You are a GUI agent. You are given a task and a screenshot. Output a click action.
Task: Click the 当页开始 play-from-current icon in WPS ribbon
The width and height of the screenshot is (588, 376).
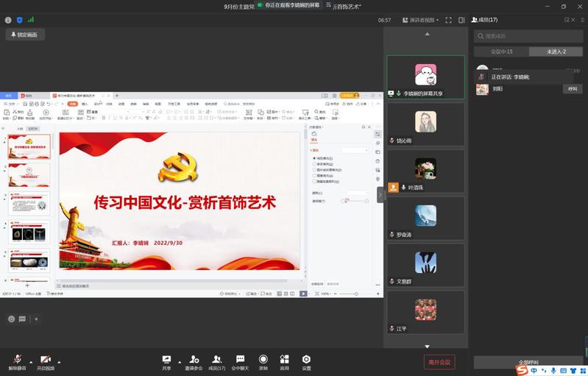(46, 113)
